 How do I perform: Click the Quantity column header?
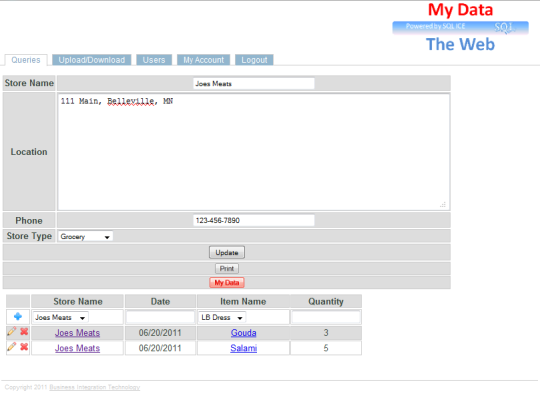point(326,301)
